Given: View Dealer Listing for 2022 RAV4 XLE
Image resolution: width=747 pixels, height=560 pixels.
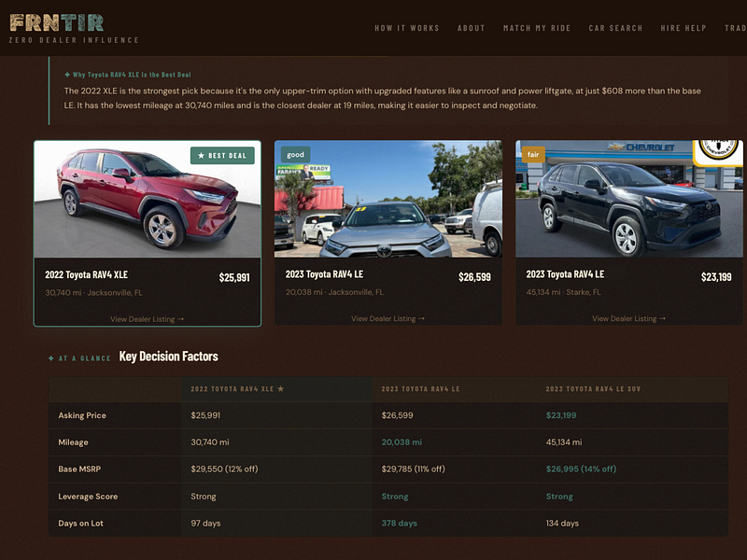Looking at the screenshot, I should (148, 319).
